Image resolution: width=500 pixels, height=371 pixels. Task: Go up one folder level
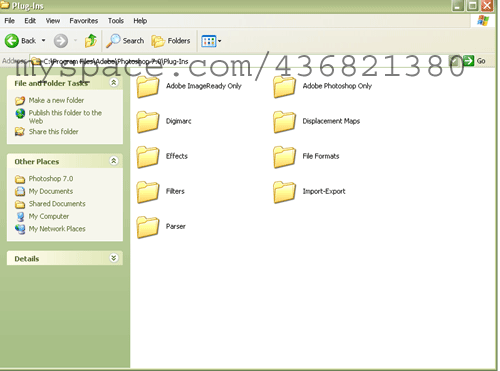tap(90, 41)
